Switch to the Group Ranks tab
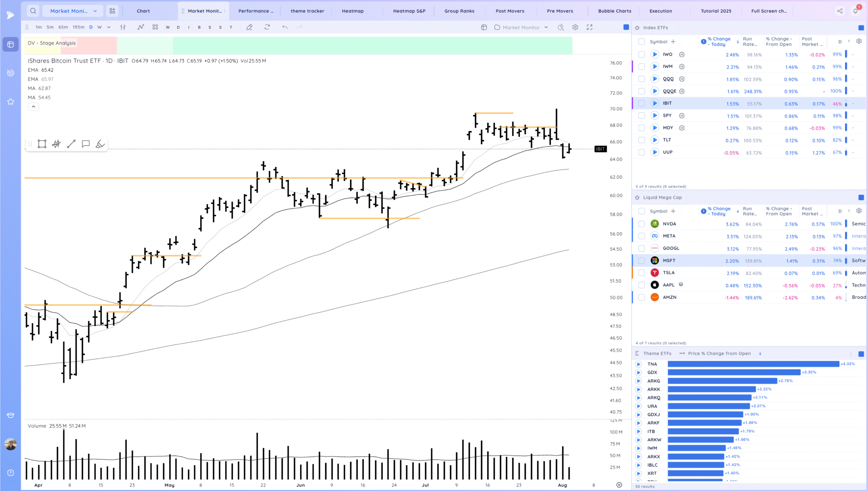This screenshot has height=491, width=868. click(459, 11)
